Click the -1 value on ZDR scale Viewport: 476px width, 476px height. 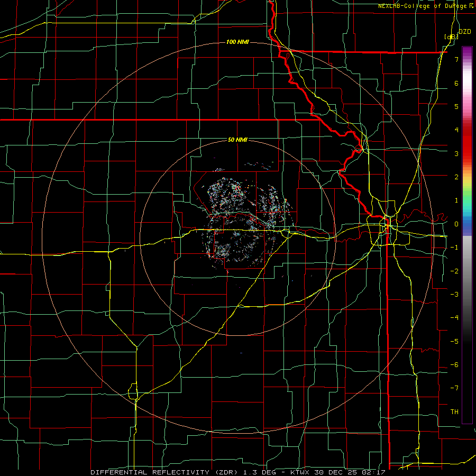[454, 248]
